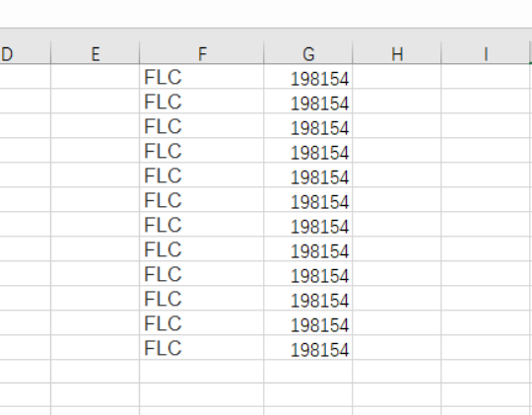Screen dimensions: 532x415
Task: Select the column G header
Action: [308, 53]
